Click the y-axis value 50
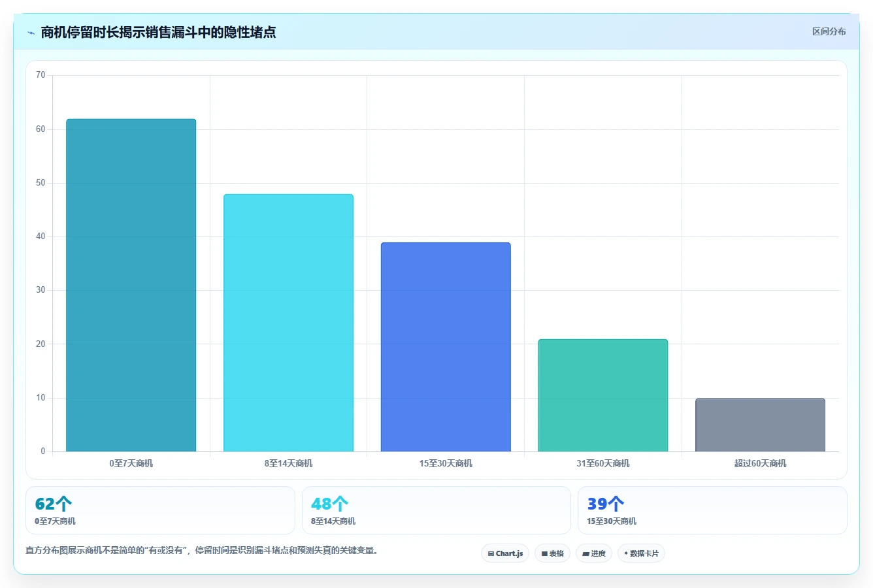Screen dimensions: 873x588 (41, 183)
